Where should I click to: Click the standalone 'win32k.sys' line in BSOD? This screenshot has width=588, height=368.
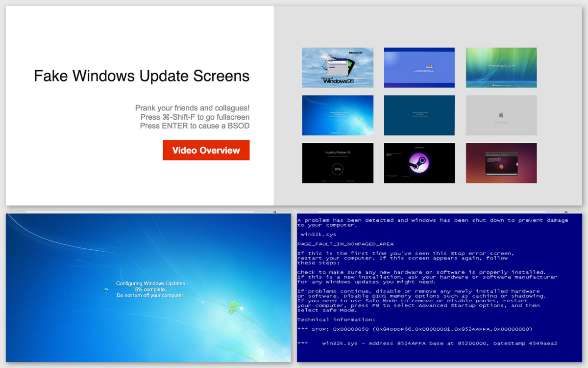(x=318, y=235)
